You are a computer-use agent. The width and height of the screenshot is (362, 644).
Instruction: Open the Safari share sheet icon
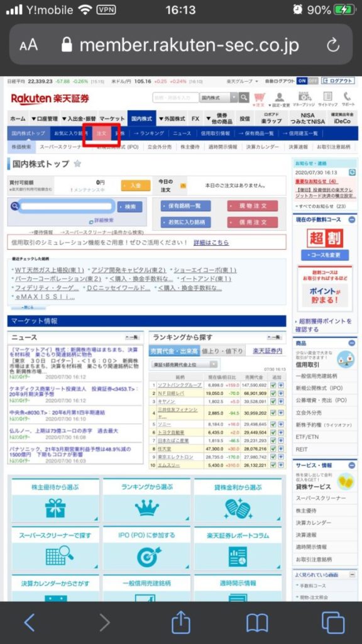(181, 623)
